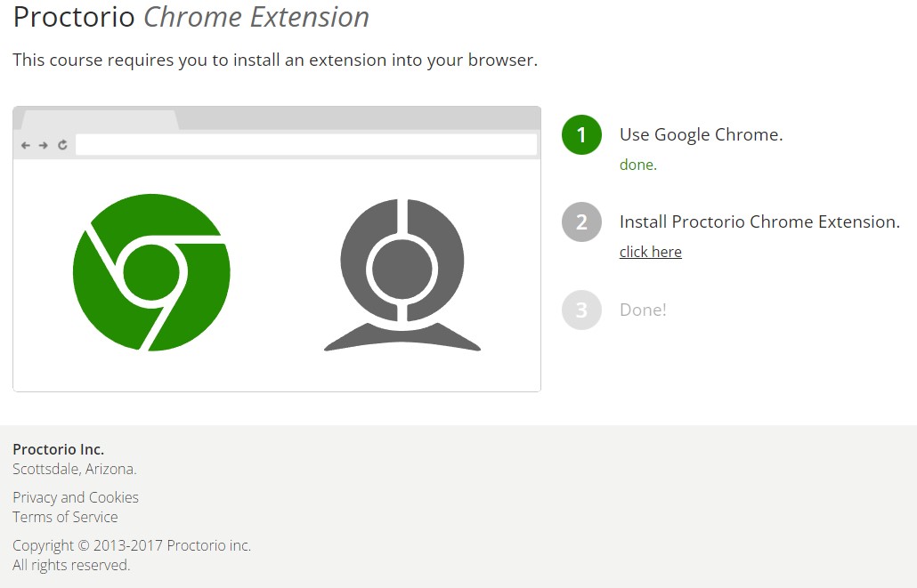Click the gray step 2 circle
917x588 pixels.
581,222
